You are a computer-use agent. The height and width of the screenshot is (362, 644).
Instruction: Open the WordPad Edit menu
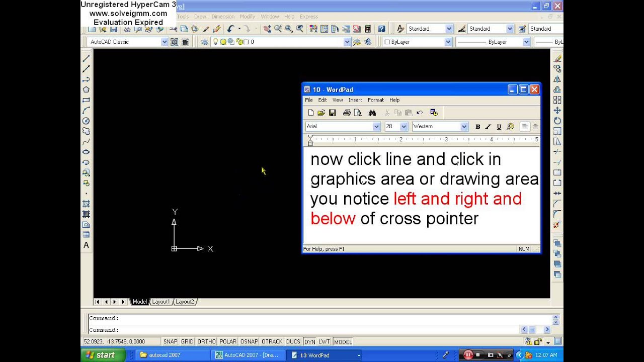[x=323, y=100]
